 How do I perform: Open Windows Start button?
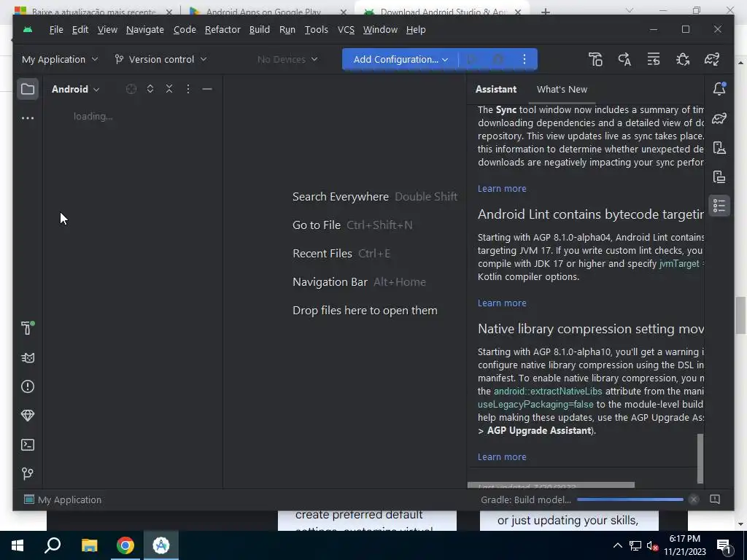point(18,545)
